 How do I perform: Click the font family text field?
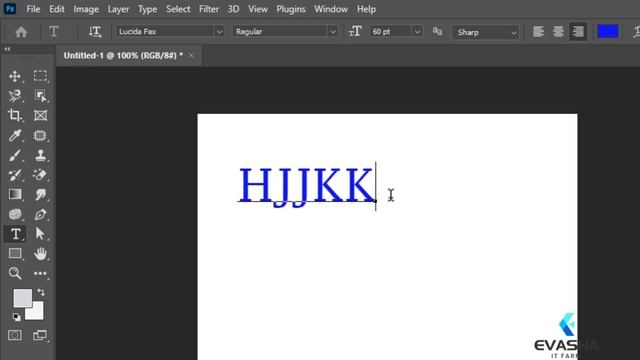tap(165, 31)
